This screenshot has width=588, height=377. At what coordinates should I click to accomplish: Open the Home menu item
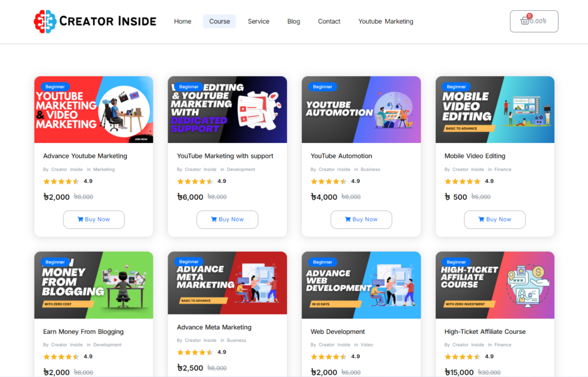(183, 21)
